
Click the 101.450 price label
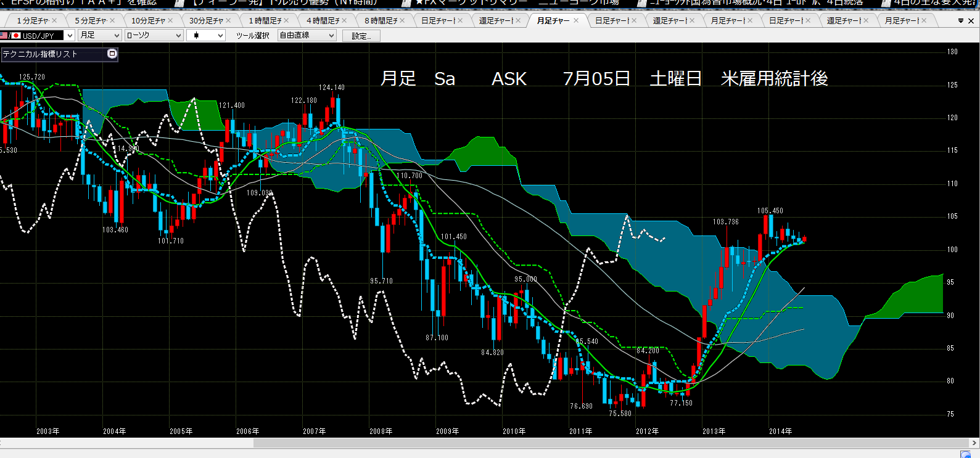454,237
